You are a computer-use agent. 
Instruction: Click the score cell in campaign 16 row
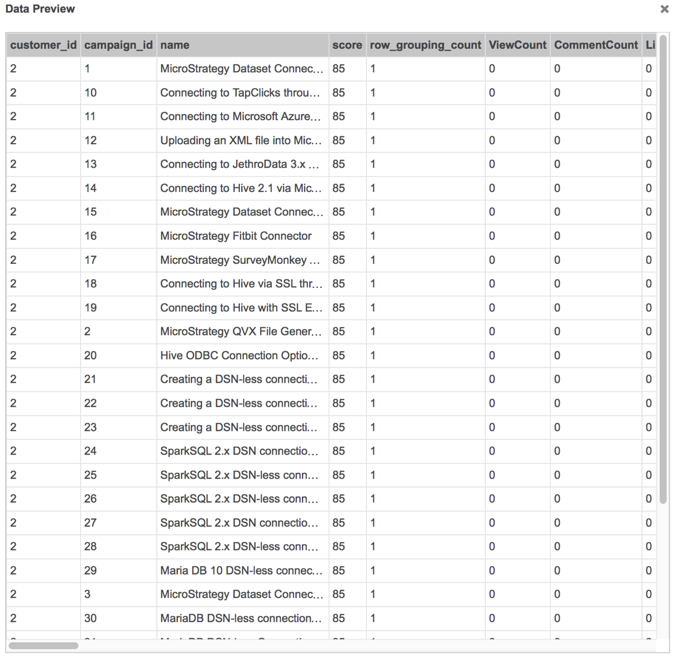(x=348, y=236)
